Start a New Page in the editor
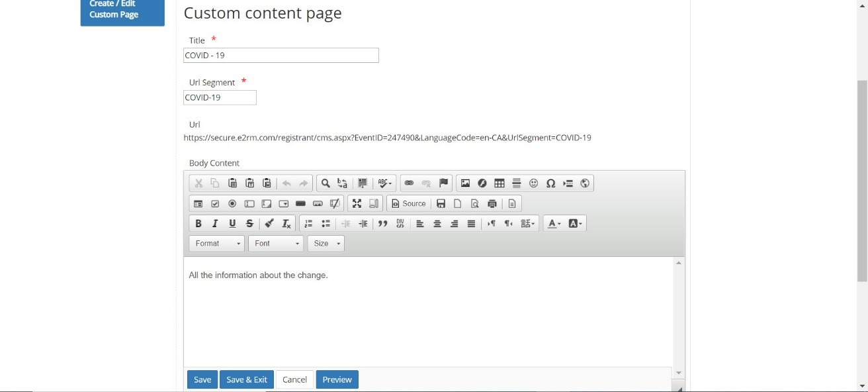 point(457,203)
